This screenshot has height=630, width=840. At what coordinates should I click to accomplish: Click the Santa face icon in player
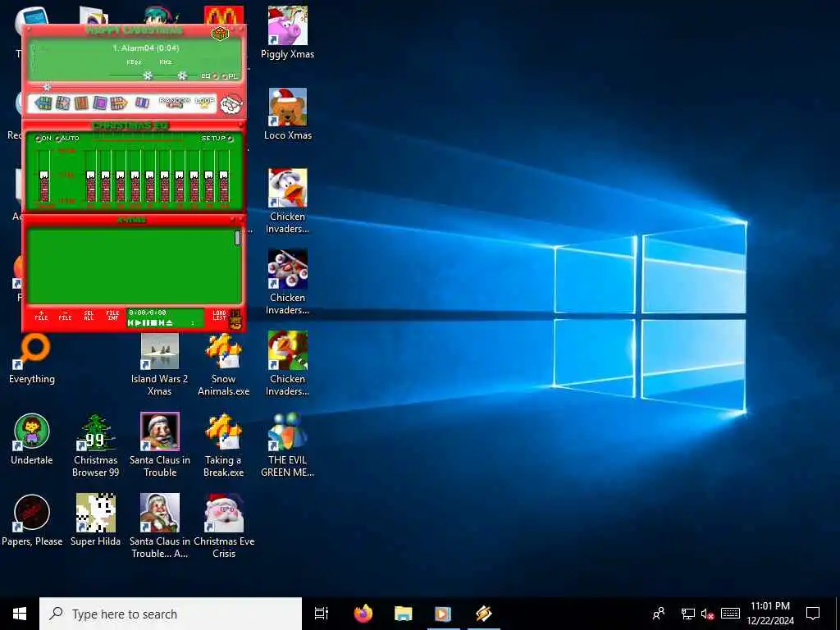coord(231,104)
